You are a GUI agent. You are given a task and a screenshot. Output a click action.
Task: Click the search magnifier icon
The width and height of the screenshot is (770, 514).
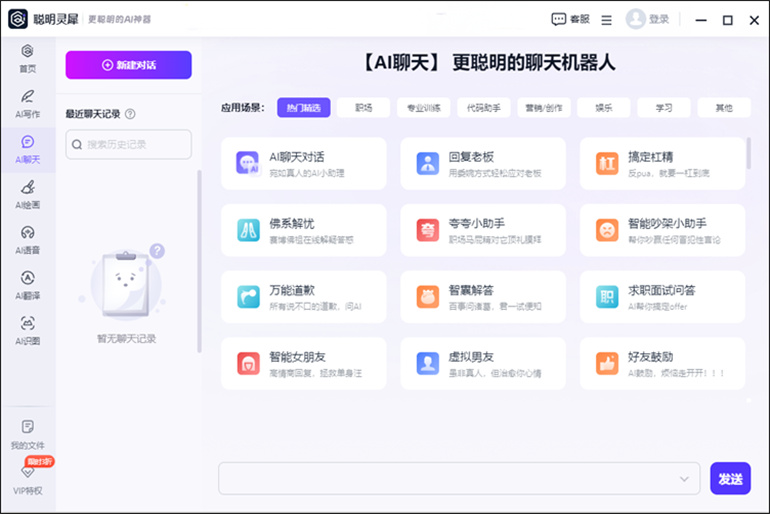pyautogui.click(x=77, y=145)
